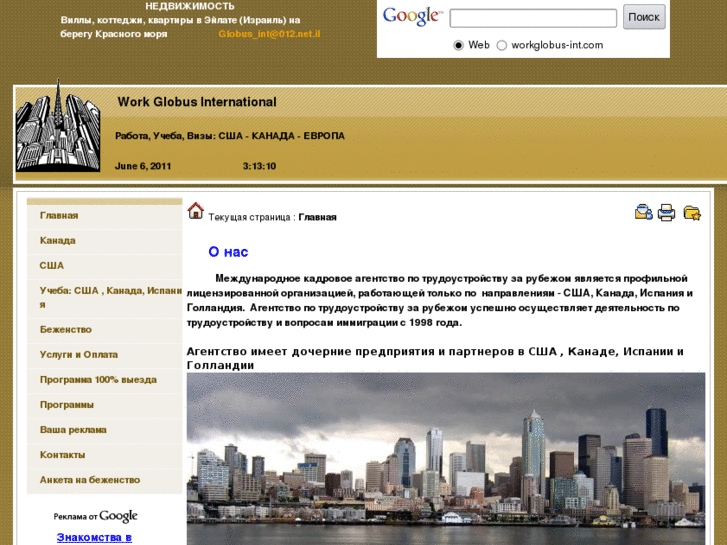Click the add to favorites folder icon

click(x=692, y=213)
